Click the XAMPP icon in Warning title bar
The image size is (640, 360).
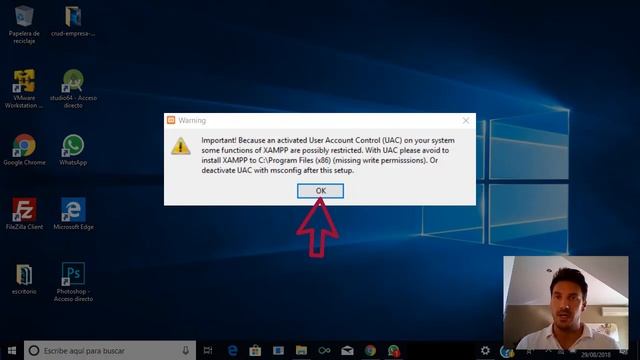(171, 120)
